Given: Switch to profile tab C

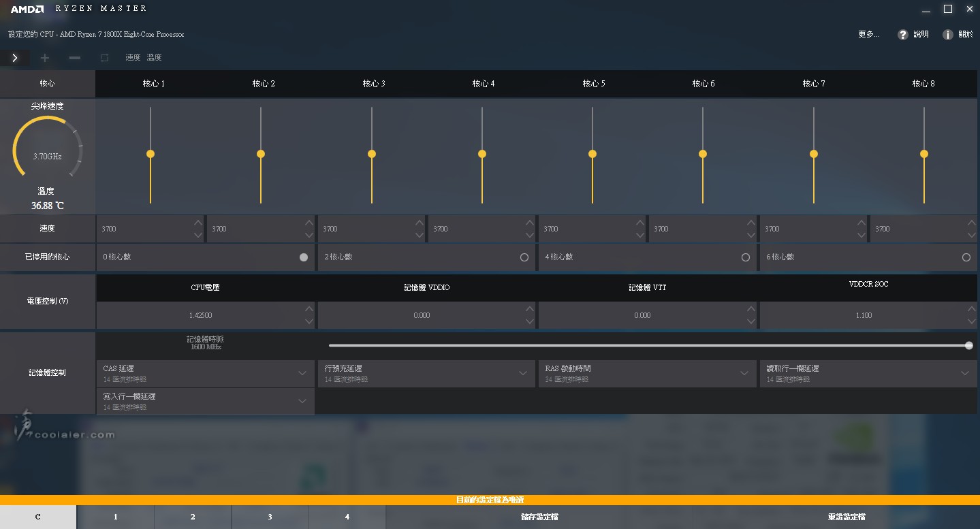Looking at the screenshot, I should [x=38, y=517].
